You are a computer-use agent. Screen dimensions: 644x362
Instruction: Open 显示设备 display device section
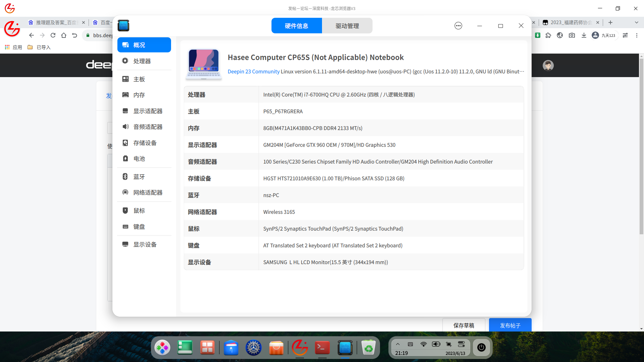[x=145, y=244]
